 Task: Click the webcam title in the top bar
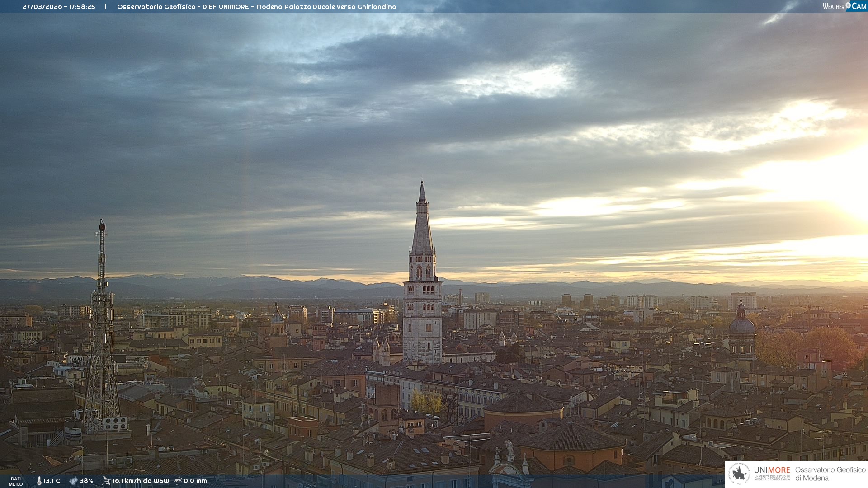256,7
